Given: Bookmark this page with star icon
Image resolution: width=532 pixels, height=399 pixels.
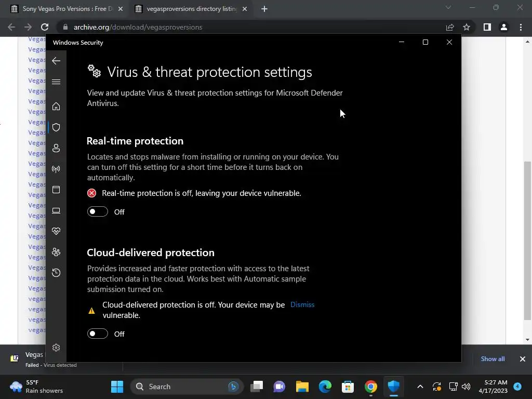Looking at the screenshot, I should coord(467,27).
